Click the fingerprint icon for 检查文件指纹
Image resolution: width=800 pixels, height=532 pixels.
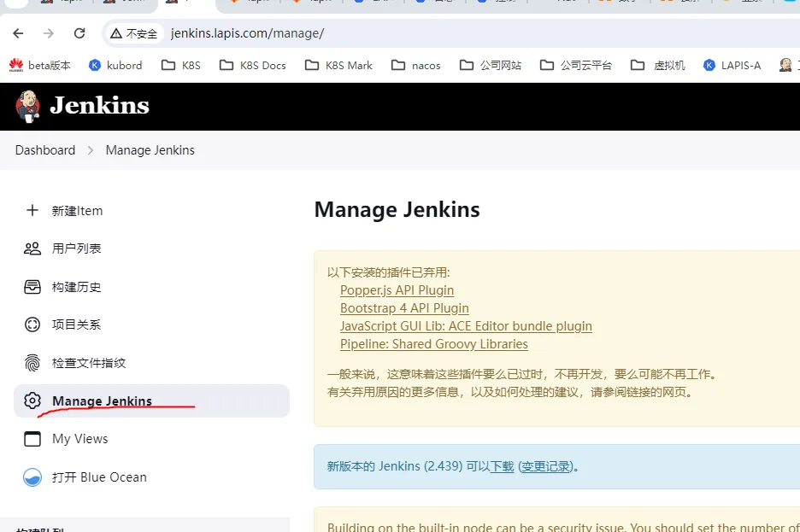coord(32,363)
